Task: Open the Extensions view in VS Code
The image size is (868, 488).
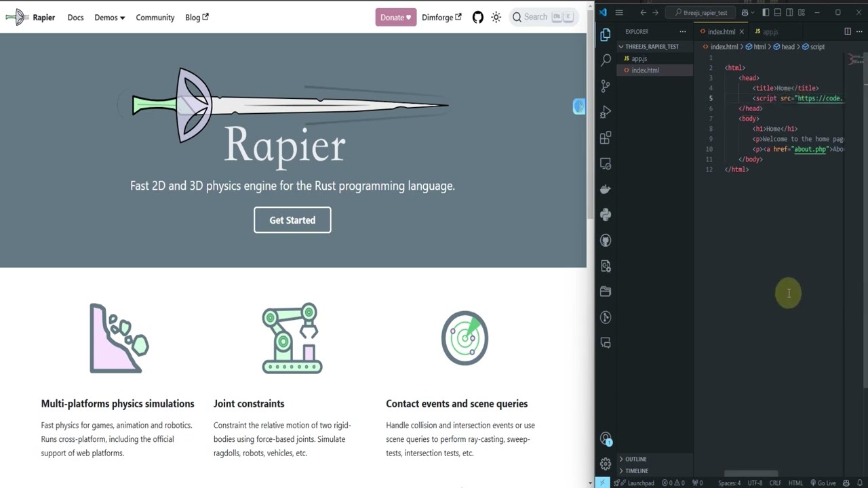Action: pos(606,138)
